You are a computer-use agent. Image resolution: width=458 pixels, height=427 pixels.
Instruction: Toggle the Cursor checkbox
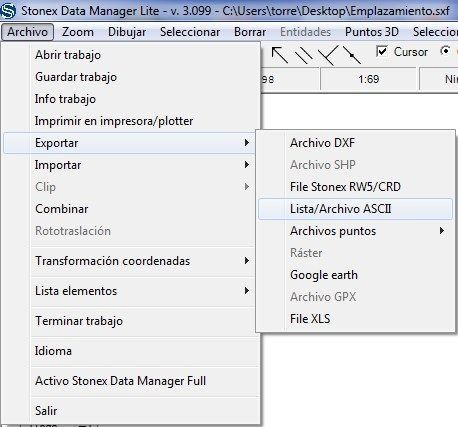[381, 51]
